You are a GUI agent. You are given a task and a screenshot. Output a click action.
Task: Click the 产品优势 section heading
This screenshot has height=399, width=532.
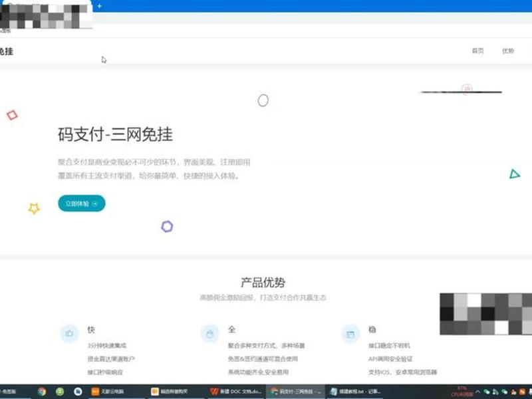click(x=263, y=282)
